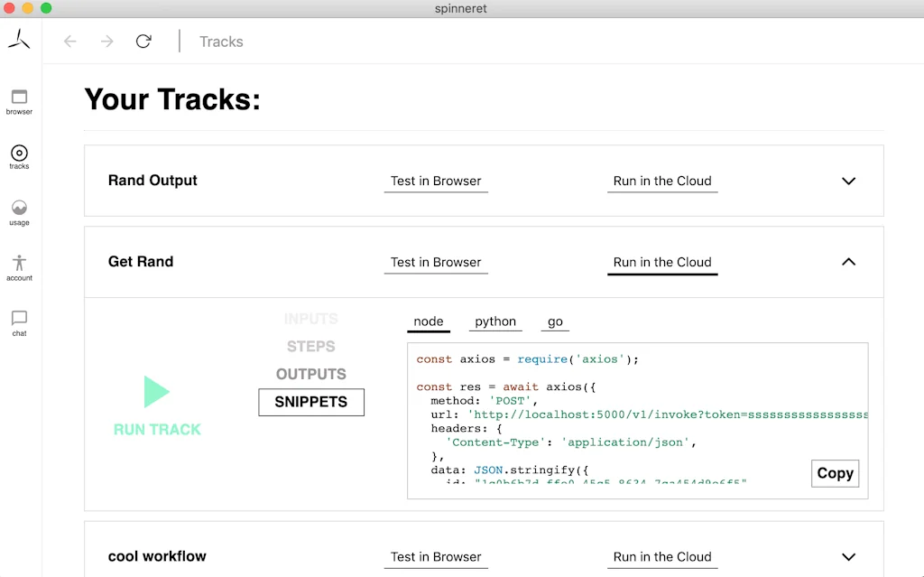Click Test in Browser for Rand Output
The image size is (924, 577).
pyautogui.click(x=436, y=181)
